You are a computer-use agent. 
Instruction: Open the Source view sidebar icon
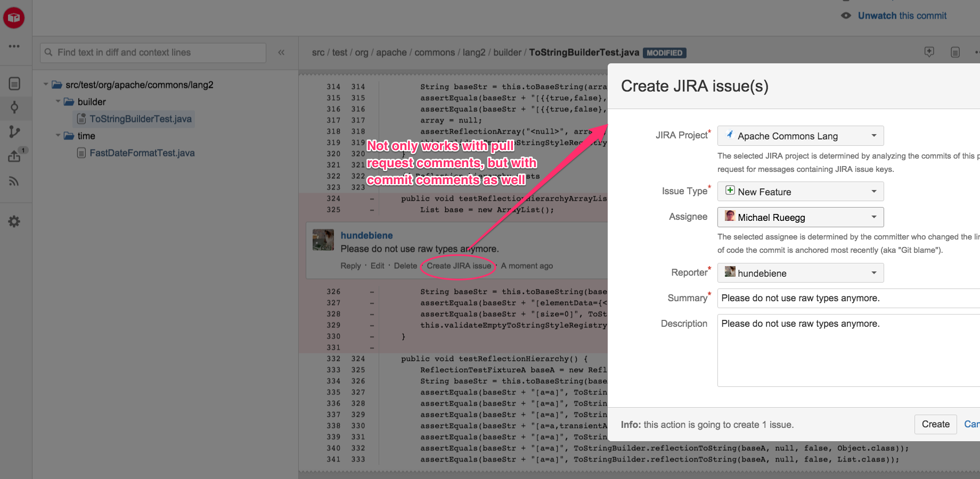(14, 84)
